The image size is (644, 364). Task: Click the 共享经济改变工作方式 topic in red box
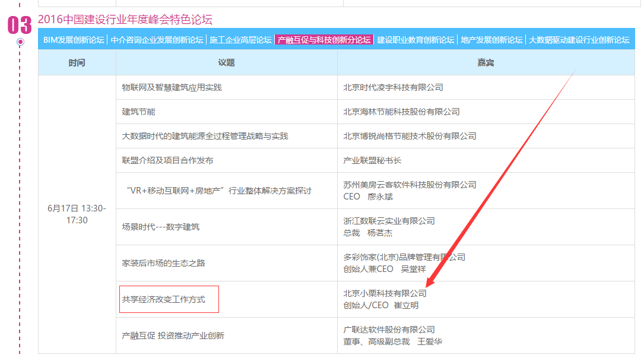[x=164, y=299]
